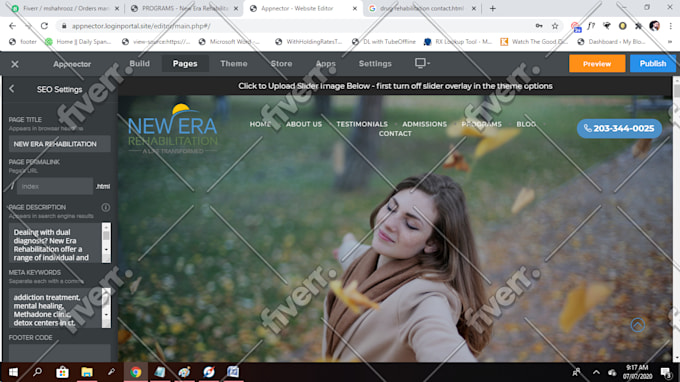This screenshot has width=680, height=382.
Task: Click the Meta Keywords scrollbar
Action: tap(106, 308)
